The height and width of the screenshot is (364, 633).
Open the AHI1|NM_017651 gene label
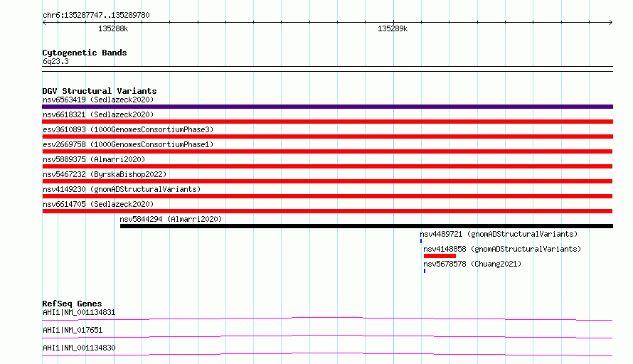[x=73, y=330]
